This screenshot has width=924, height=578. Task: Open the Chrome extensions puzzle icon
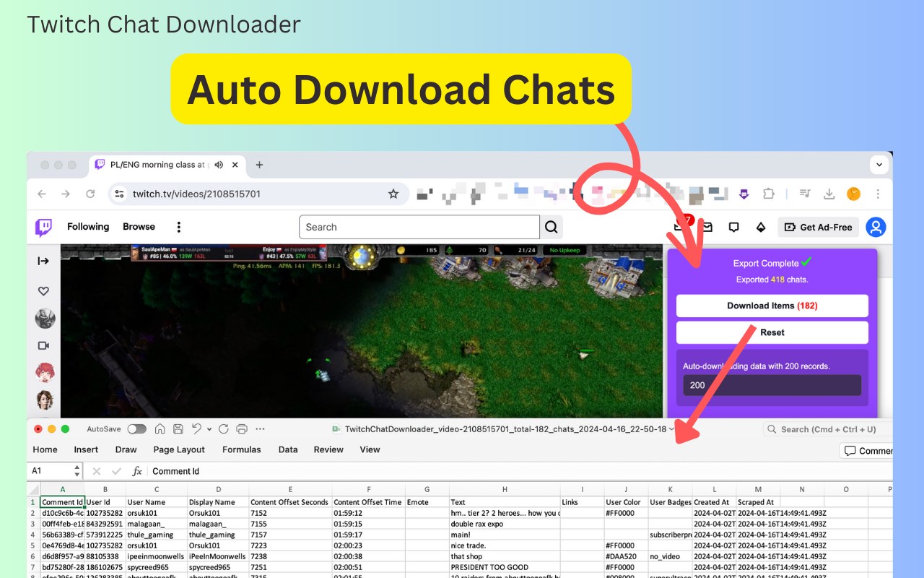click(768, 194)
